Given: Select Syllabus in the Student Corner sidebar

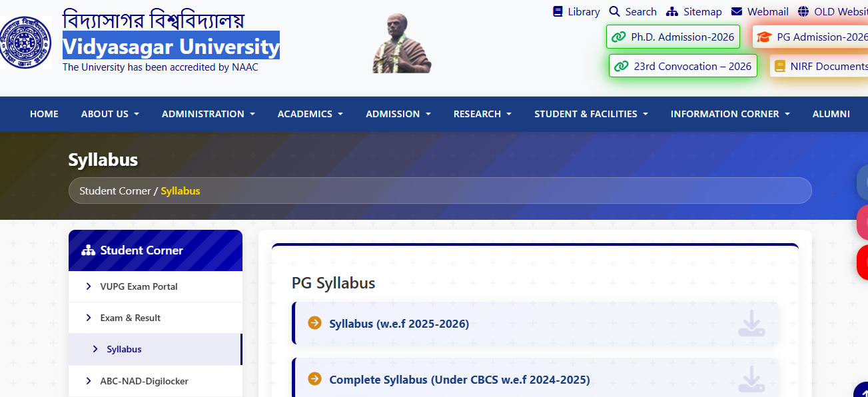Looking at the screenshot, I should coord(155,349).
